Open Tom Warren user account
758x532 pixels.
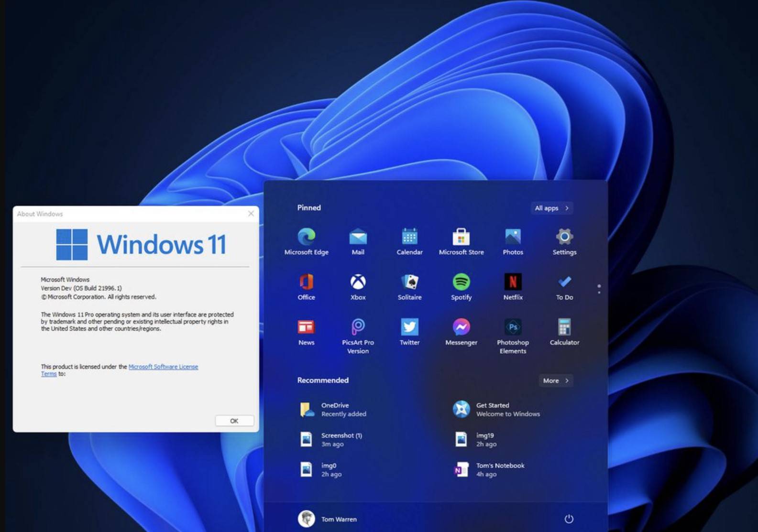click(328, 519)
